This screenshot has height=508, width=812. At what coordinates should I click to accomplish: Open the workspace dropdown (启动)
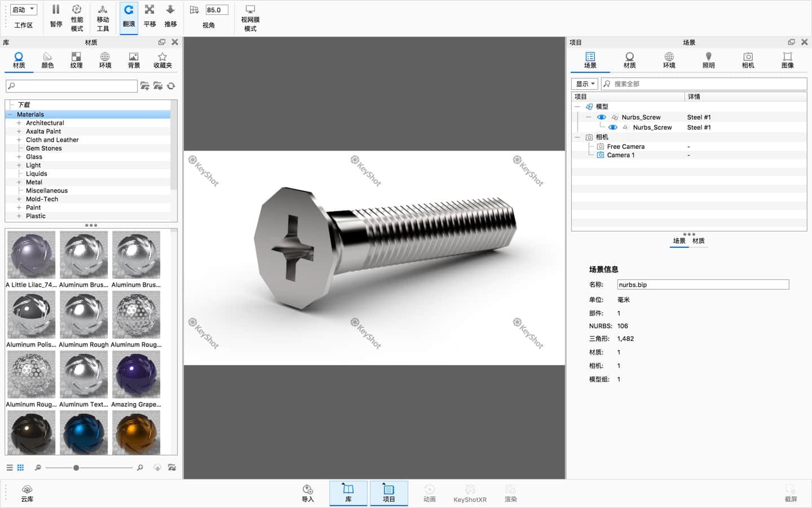pyautogui.click(x=24, y=10)
